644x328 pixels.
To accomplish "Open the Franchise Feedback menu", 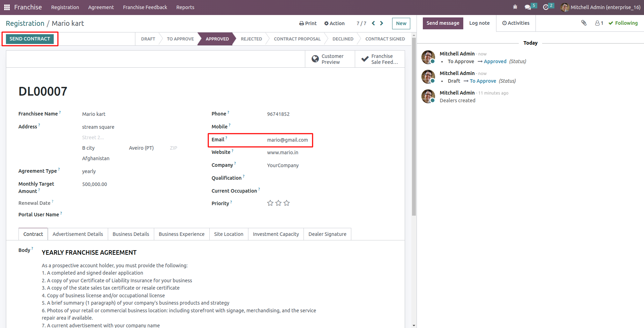I will click(x=145, y=7).
